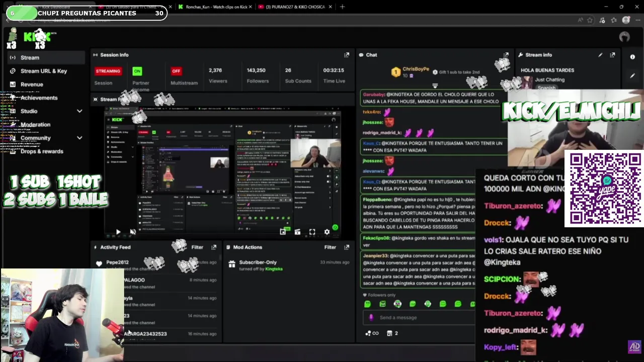Click the red STREAMING session badge

pyautogui.click(x=108, y=71)
